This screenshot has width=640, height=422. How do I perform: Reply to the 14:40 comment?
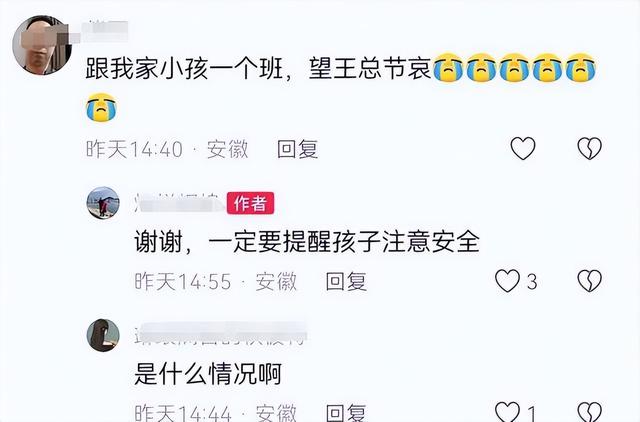297,149
